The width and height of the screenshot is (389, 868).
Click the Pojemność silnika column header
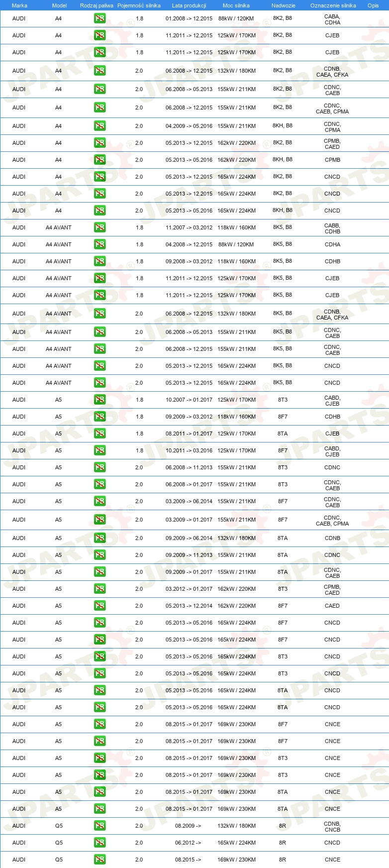tap(139, 5)
